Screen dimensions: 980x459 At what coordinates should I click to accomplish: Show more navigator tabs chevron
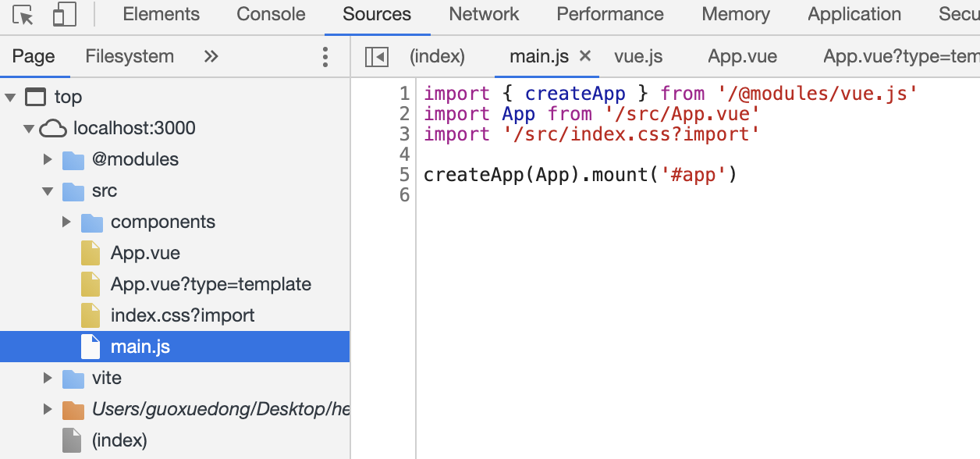click(211, 56)
